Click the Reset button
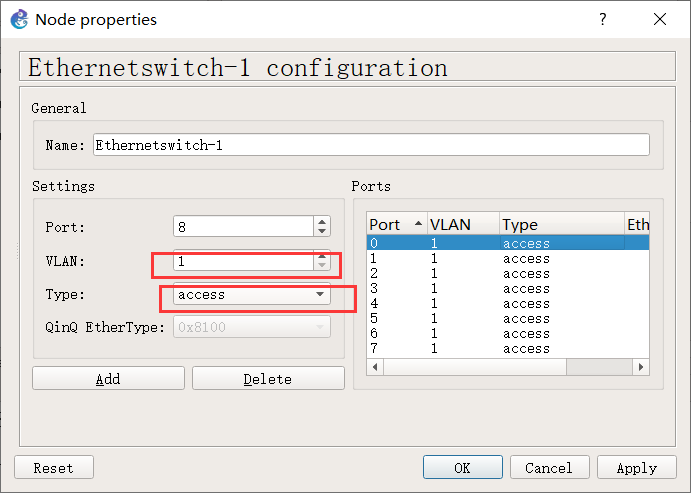691x493 pixels. tap(54, 467)
